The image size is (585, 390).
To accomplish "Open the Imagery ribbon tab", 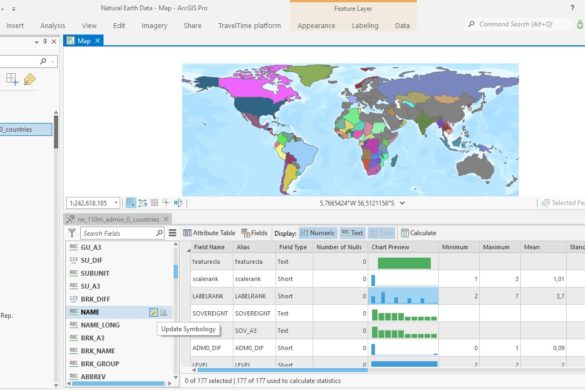I will (154, 25).
